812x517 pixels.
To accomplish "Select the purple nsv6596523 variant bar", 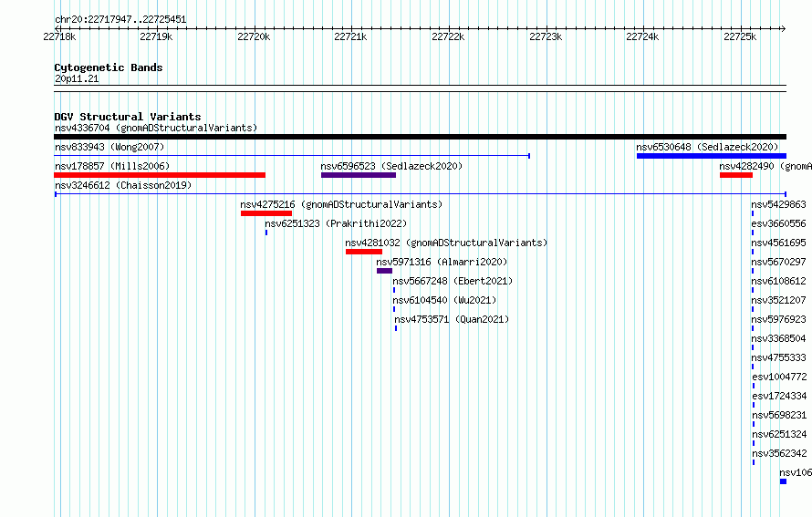I will [x=359, y=175].
